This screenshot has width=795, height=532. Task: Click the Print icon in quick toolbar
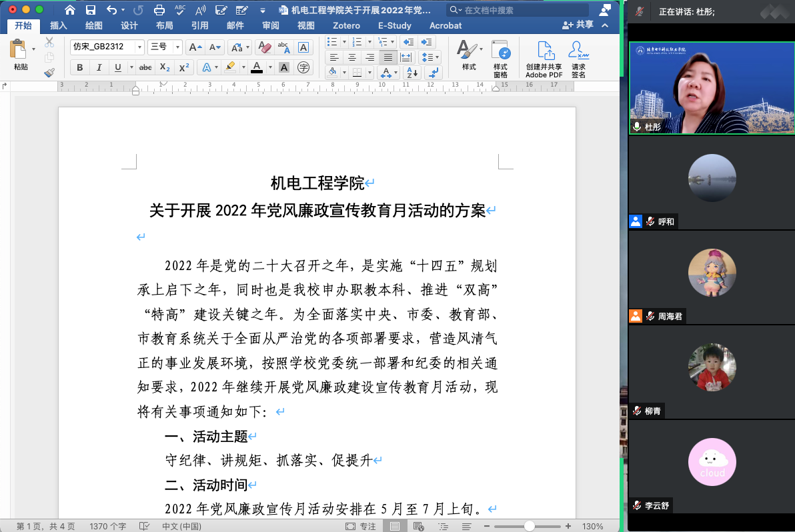(x=159, y=9)
